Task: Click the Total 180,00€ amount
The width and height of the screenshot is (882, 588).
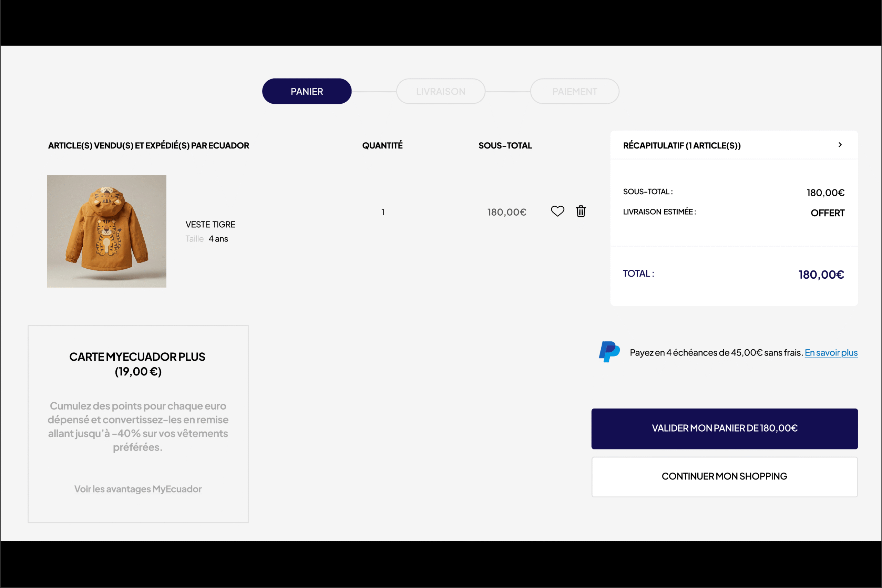Action: pos(821,275)
